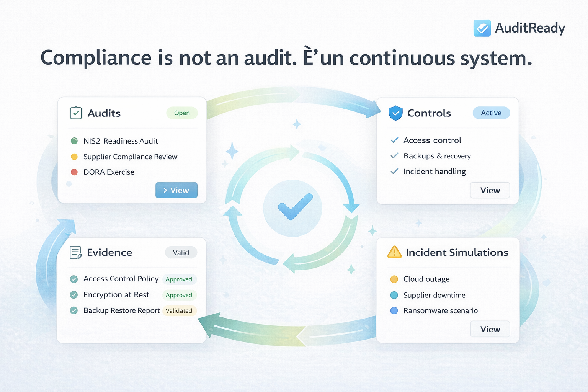The image size is (588, 392).
Task: Click the Open status badge on Audits
Action: 182,113
